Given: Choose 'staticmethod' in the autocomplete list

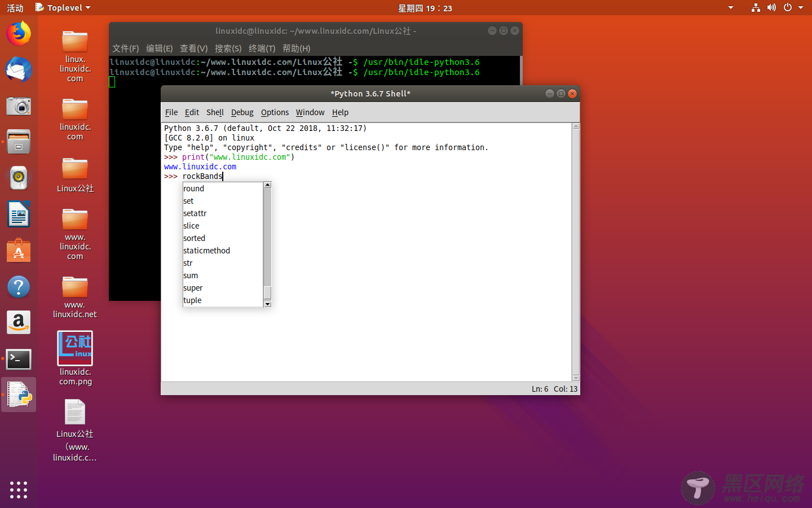Looking at the screenshot, I should click(223, 251).
